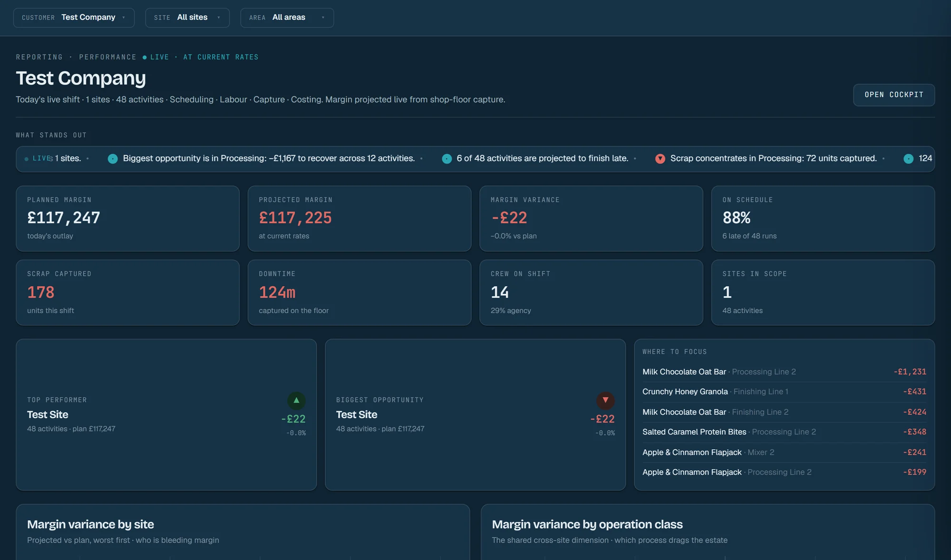Select Salted Caramel Protein Bites row
Viewport: 951px width, 560px height.
[784, 432]
